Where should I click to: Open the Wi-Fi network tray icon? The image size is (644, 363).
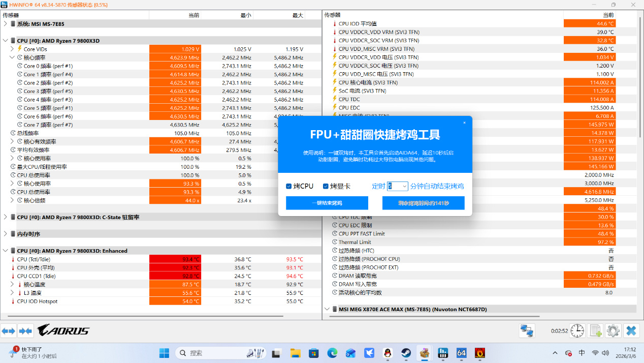pos(595,352)
